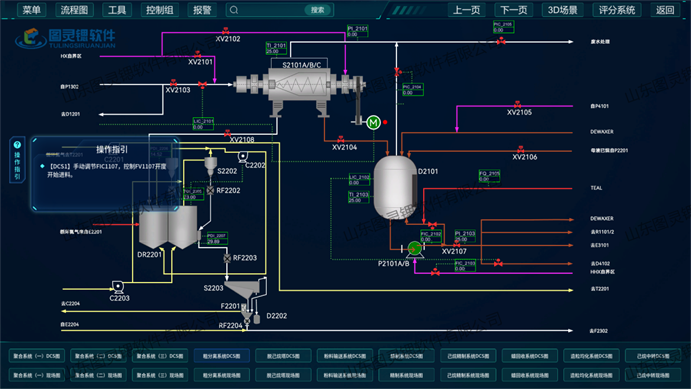Click the XV2102 valve icon

coord(226,31)
